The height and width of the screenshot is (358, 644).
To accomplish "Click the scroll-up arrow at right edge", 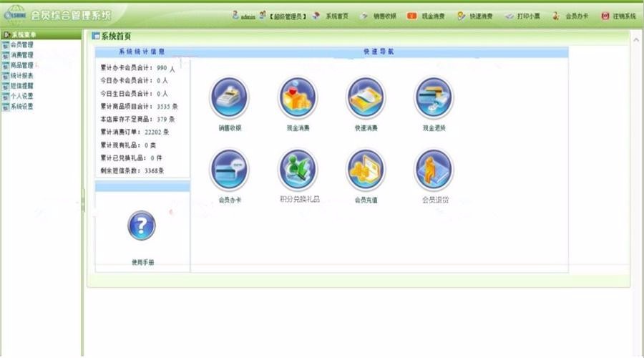I will click(x=636, y=40).
